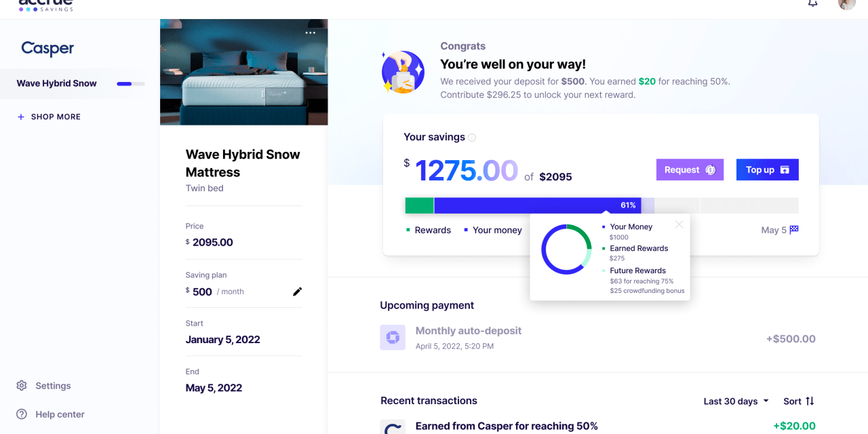Open the three-dot menu on mattress photo
The image size is (868, 434).
point(311,33)
